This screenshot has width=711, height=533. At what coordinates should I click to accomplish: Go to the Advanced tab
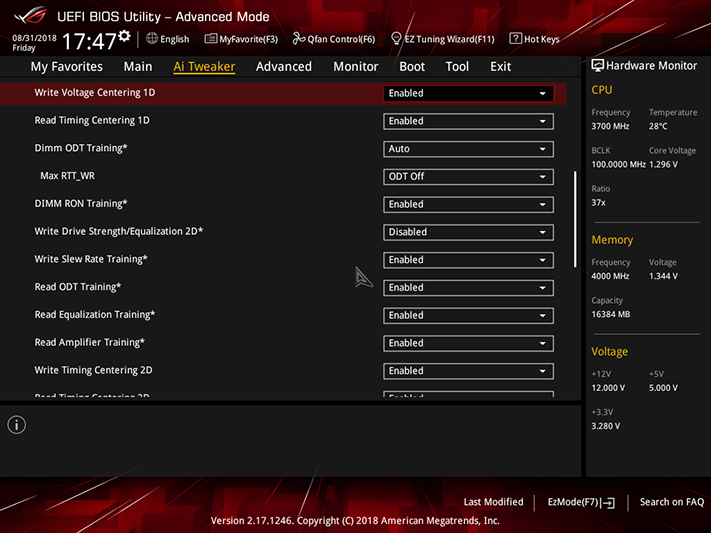[284, 67]
